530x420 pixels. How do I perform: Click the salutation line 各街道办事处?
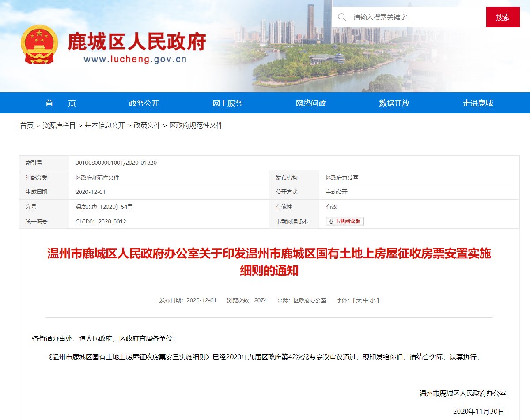(104, 339)
